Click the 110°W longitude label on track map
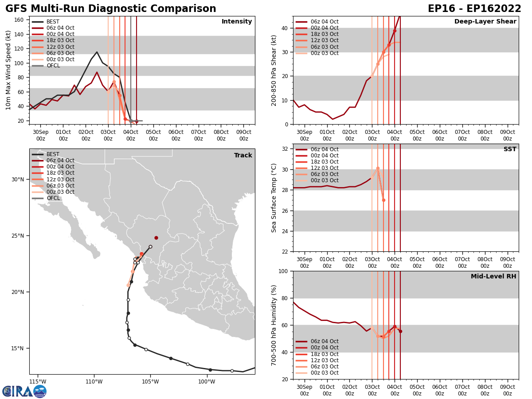The width and height of the screenshot is (532, 399). pyautogui.click(x=94, y=382)
